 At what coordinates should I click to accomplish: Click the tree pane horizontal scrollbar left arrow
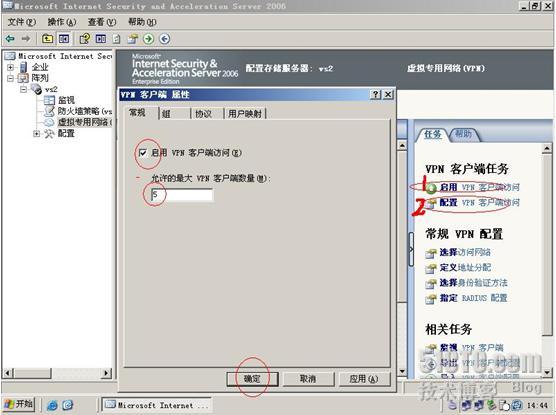tap(8, 373)
